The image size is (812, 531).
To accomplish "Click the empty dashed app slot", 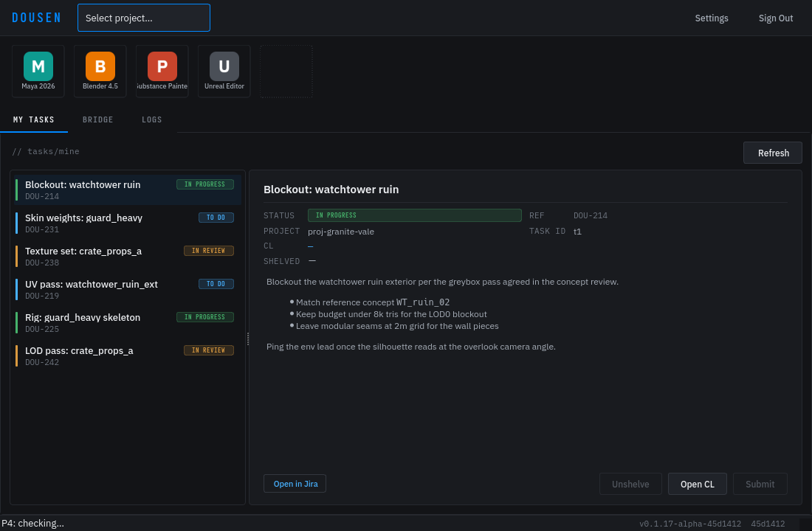I will pos(286,72).
